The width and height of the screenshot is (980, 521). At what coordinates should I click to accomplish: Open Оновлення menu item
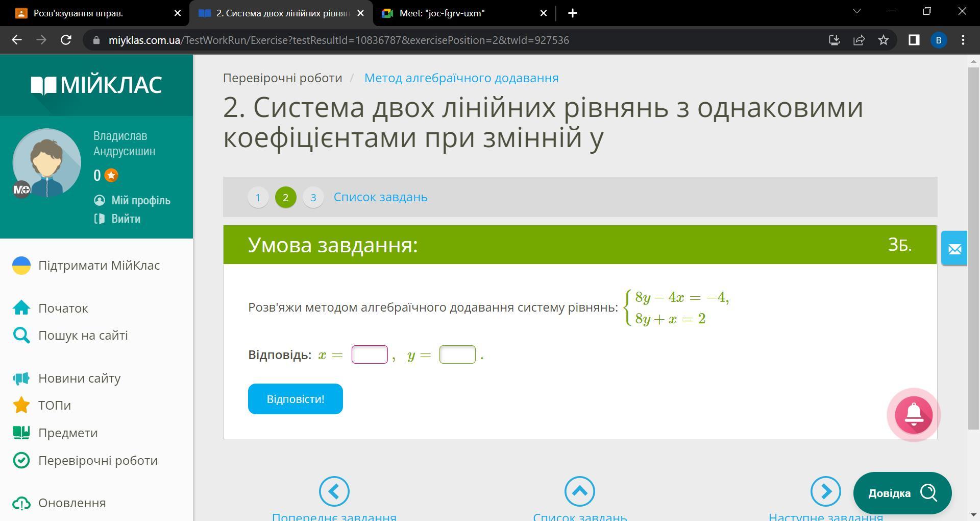click(x=72, y=503)
